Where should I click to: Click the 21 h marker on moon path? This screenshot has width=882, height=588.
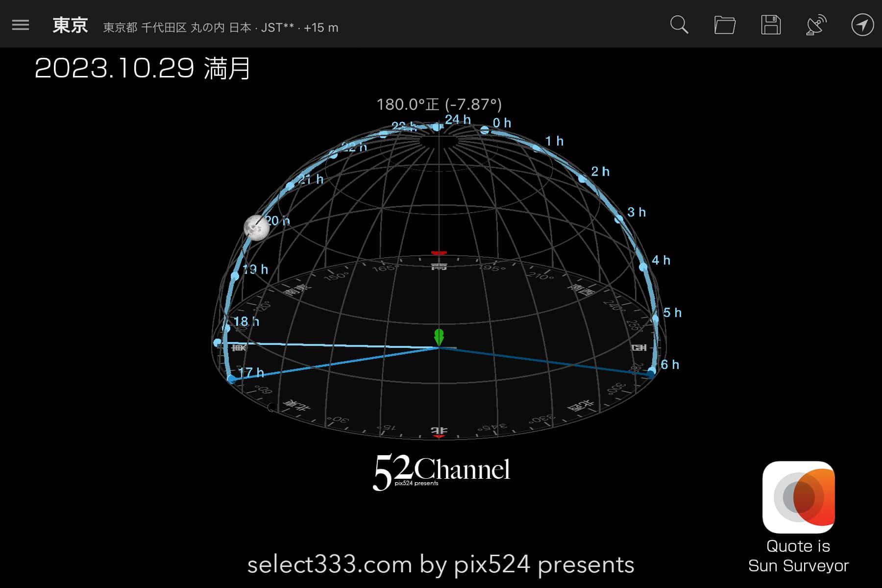click(x=290, y=186)
